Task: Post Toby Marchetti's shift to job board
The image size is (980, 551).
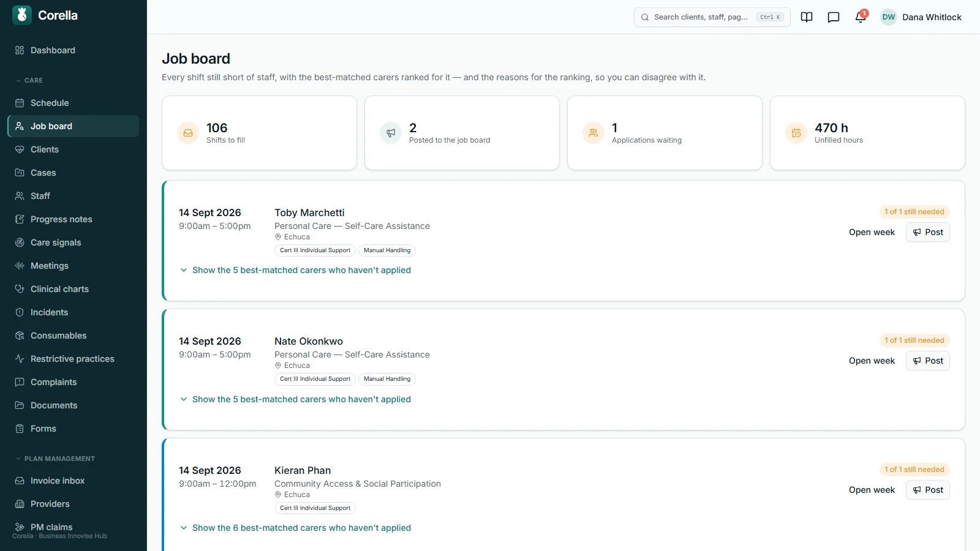Action: coord(928,232)
